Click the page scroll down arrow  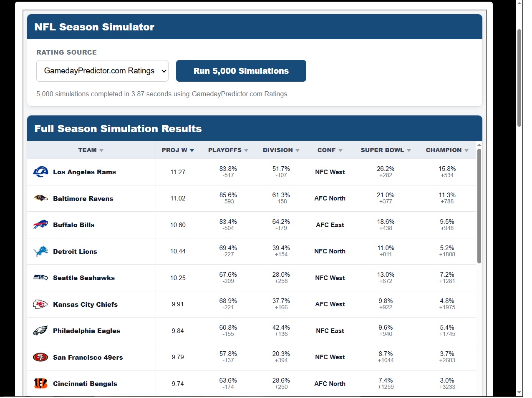tap(519, 393)
